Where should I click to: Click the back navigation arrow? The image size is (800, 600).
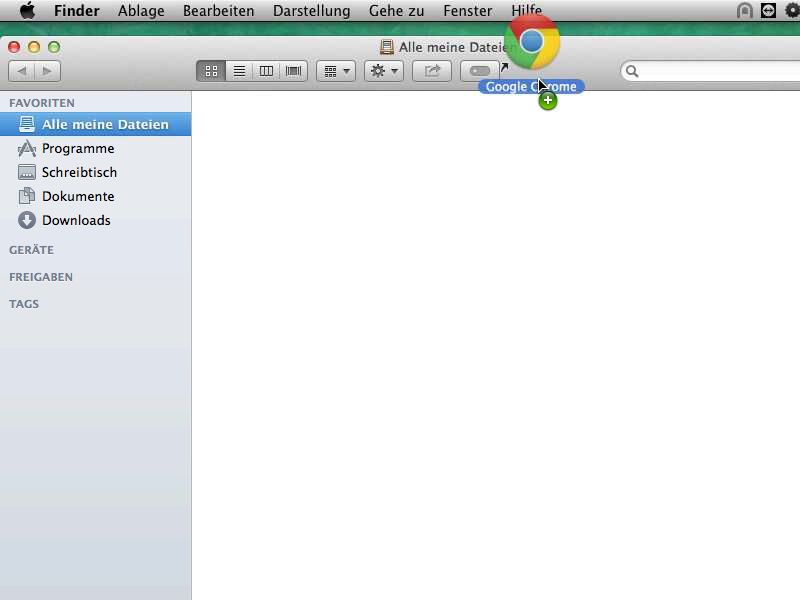click(21, 71)
